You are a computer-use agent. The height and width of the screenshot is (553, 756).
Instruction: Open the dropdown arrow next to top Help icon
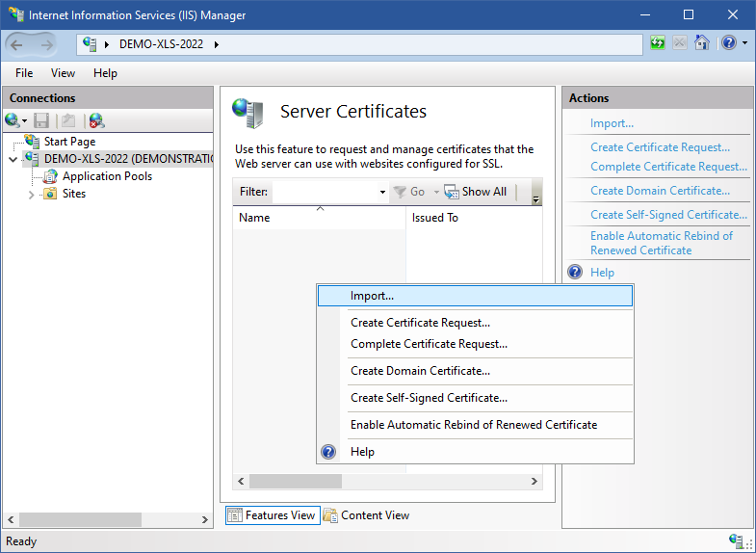tap(744, 43)
